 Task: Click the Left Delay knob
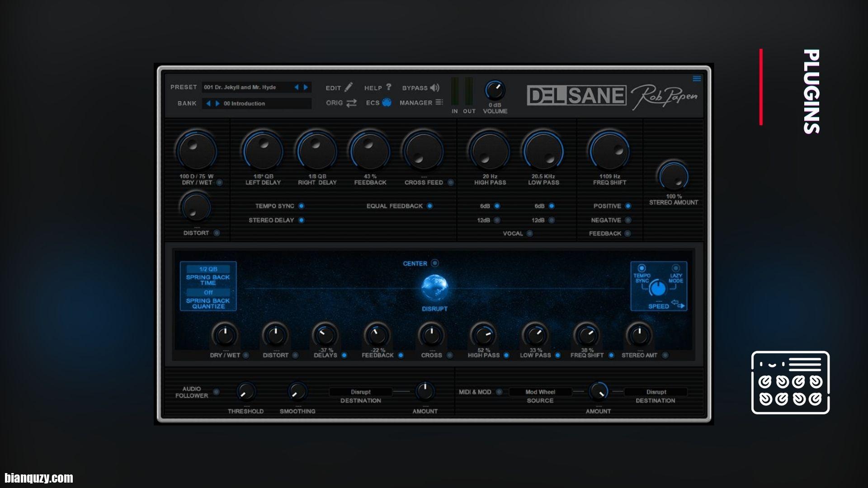tap(263, 151)
